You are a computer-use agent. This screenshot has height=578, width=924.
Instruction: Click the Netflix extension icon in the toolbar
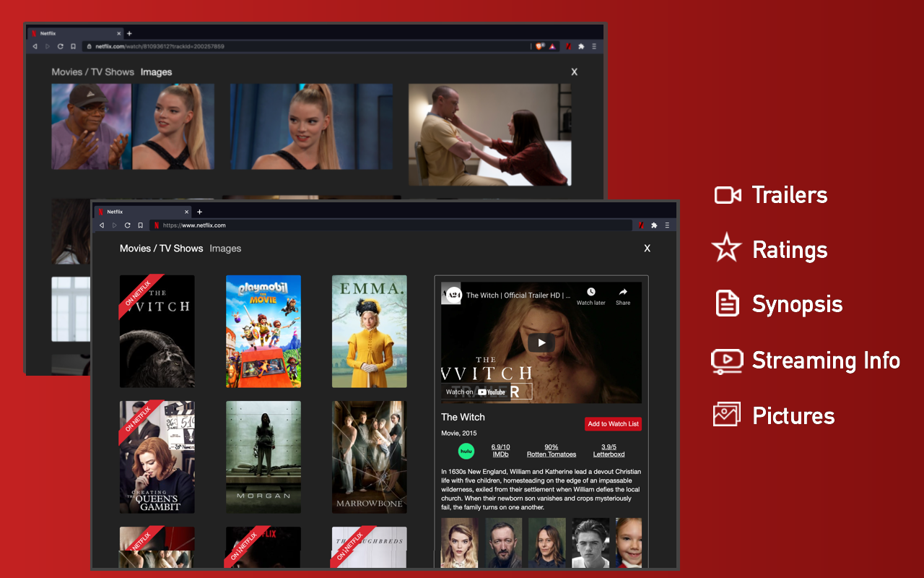[x=641, y=225]
